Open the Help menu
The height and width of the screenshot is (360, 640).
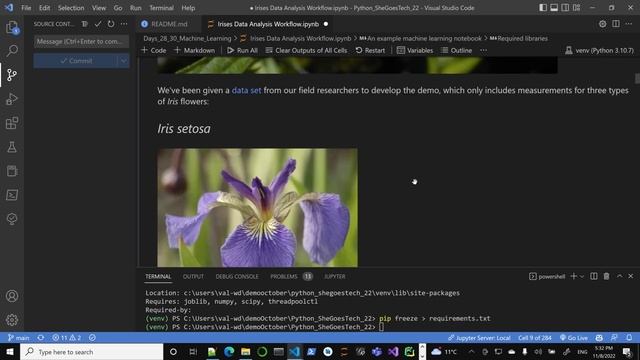[x=188, y=8]
